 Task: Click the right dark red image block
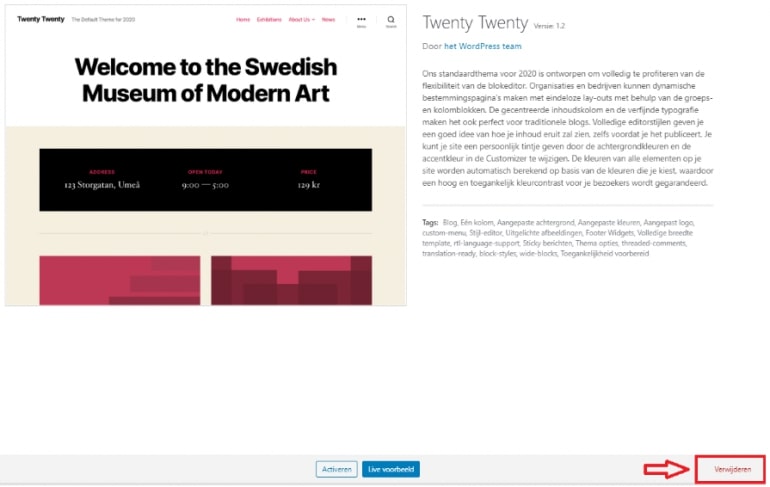(x=291, y=280)
